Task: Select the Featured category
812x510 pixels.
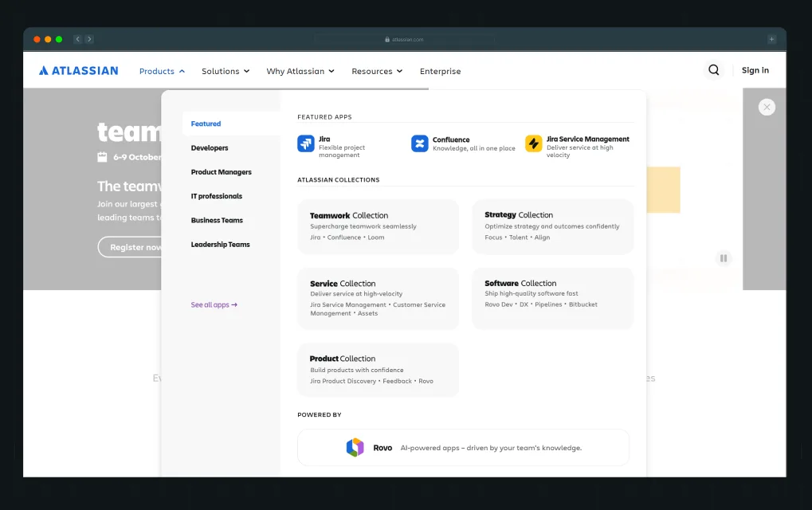Action: (231, 124)
